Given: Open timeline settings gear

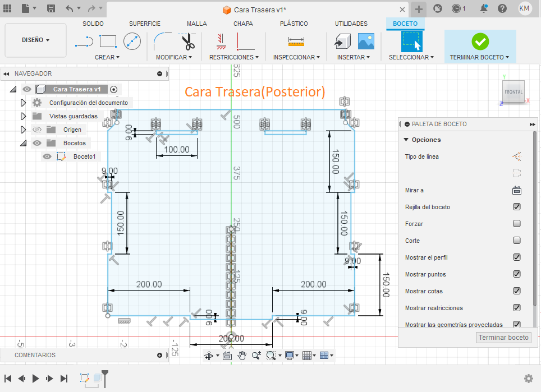Looking at the screenshot, I should 528,379.
